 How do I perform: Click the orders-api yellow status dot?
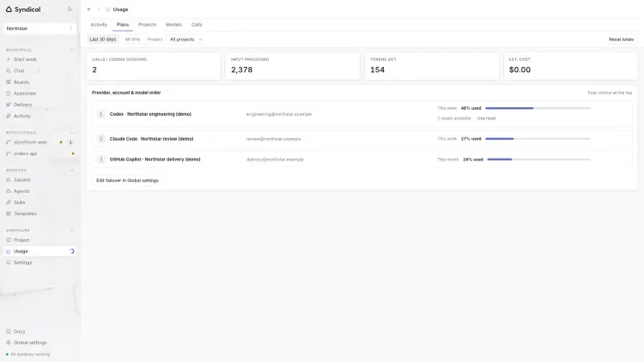tap(73, 154)
